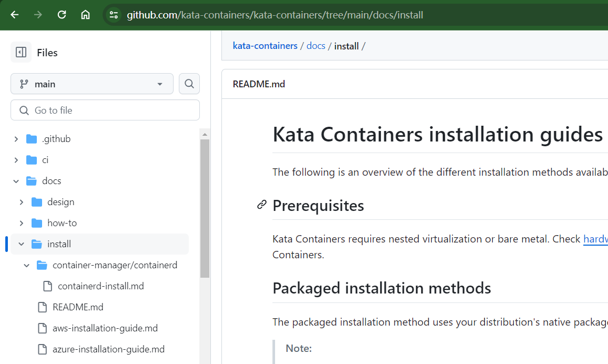Reload the page with the refresh icon
The height and width of the screenshot is (364, 608).
tap(62, 15)
